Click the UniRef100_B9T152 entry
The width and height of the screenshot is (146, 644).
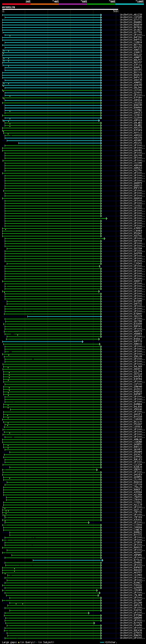click(x=131, y=47)
